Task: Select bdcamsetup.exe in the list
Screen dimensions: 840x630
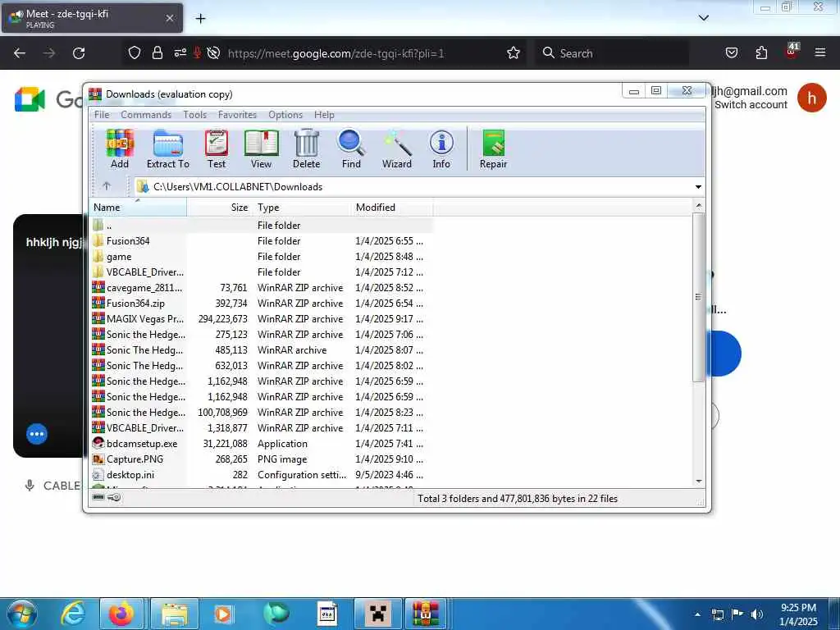Action: pyautogui.click(x=262, y=444)
